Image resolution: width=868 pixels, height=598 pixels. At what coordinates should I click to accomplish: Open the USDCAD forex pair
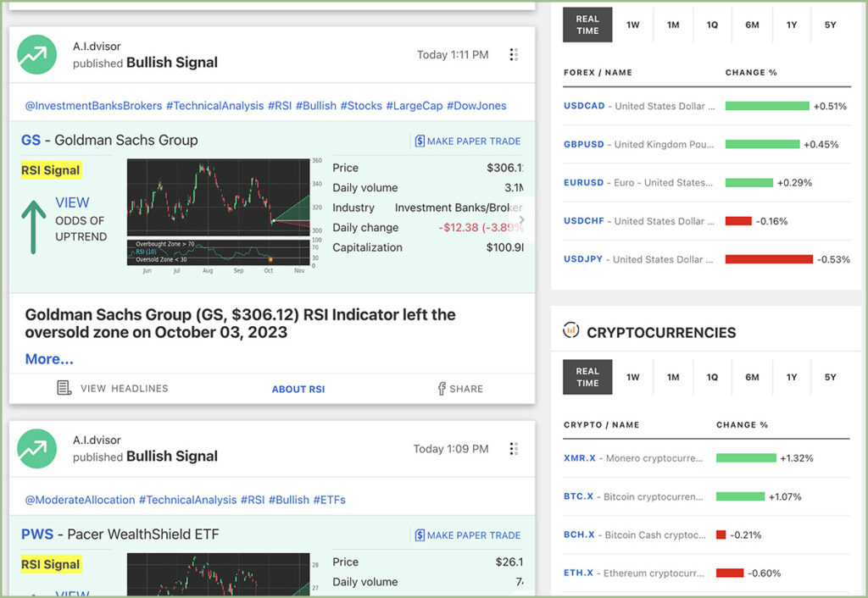[584, 106]
